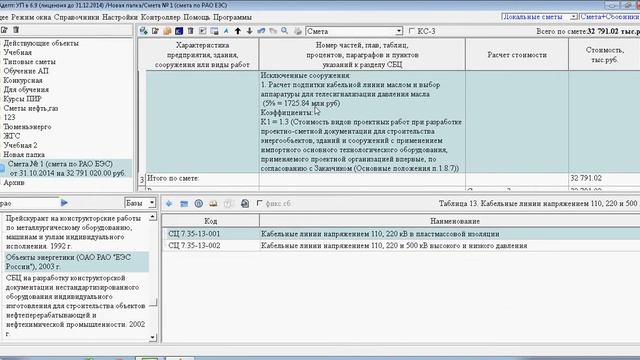Click the orange package icon in the estimate toolbar

[167, 31]
